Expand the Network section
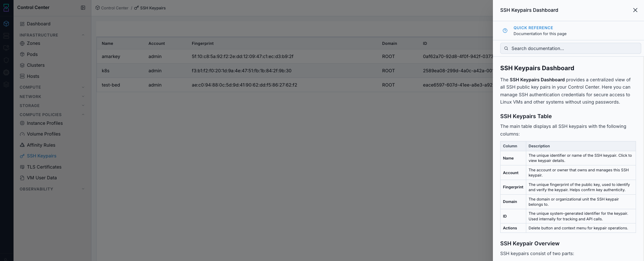 [83, 97]
